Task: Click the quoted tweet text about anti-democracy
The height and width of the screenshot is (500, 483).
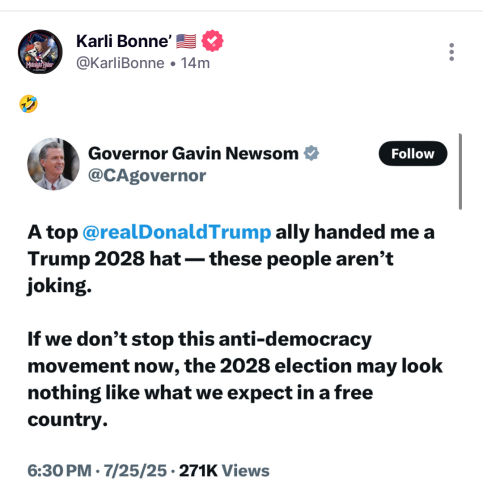Action: point(235,379)
